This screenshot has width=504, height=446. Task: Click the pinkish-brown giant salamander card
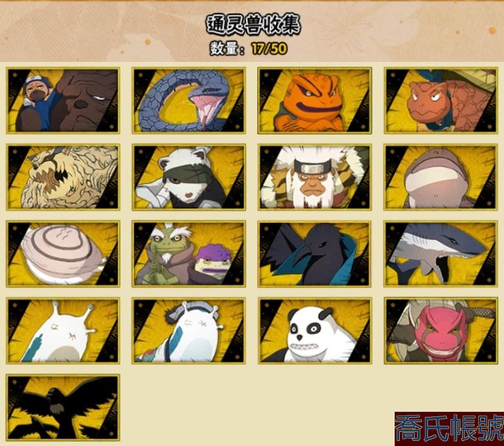click(440, 178)
